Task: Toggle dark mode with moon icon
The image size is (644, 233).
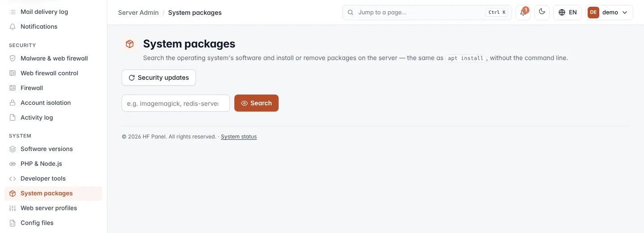Action: click(542, 12)
